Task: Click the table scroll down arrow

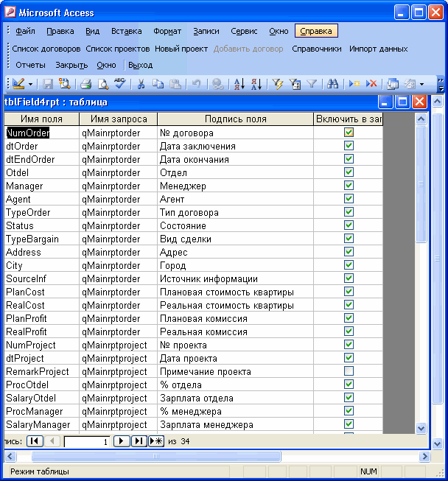Action: (421, 428)
